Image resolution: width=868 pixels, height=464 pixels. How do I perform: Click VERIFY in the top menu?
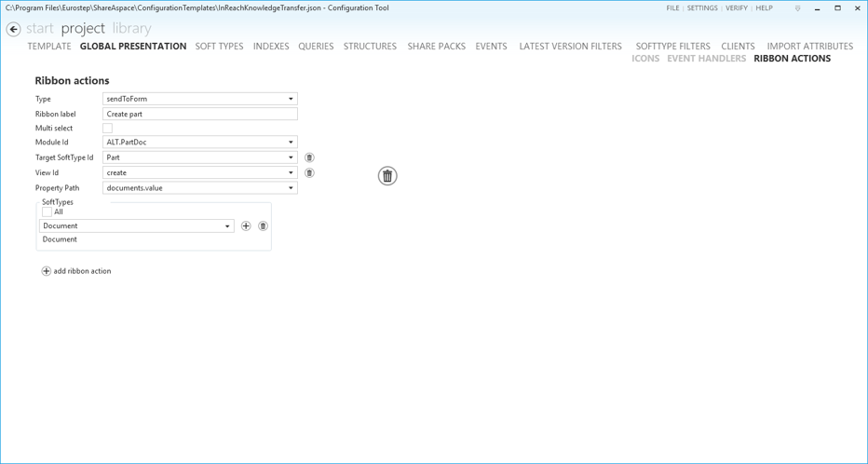pos(736,8)
